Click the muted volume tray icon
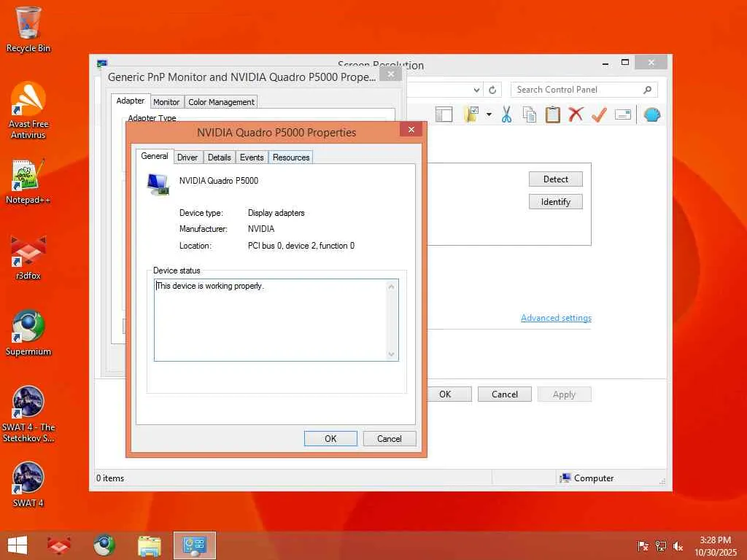Screen dimensions: 747x560 678,546
